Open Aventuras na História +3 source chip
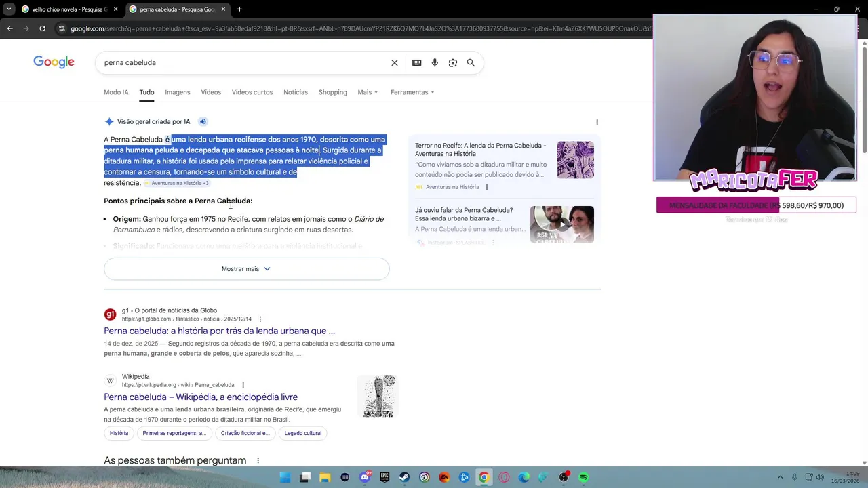Image resolution: width=868 pixels, height=488 pixels. click(x=177, y=183)
